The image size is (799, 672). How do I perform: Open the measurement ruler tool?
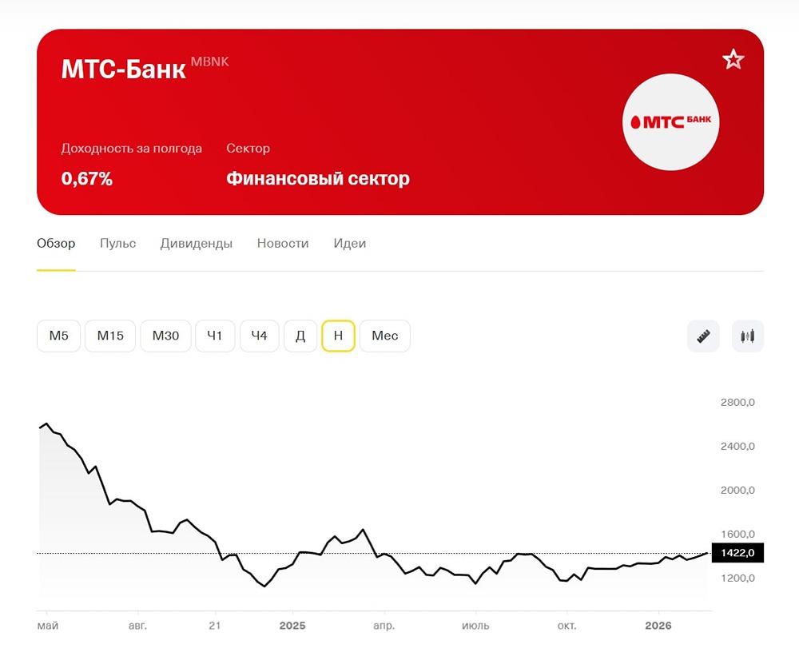(x=703, y=336)
